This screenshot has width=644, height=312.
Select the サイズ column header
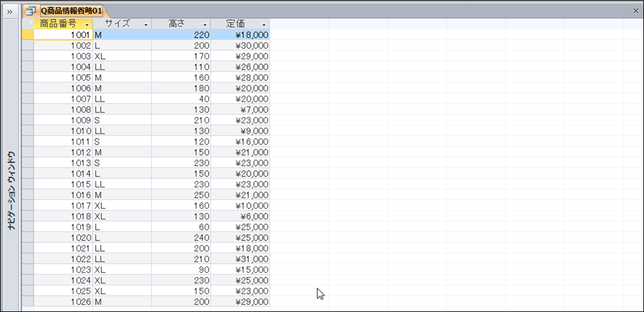[117, 23]
